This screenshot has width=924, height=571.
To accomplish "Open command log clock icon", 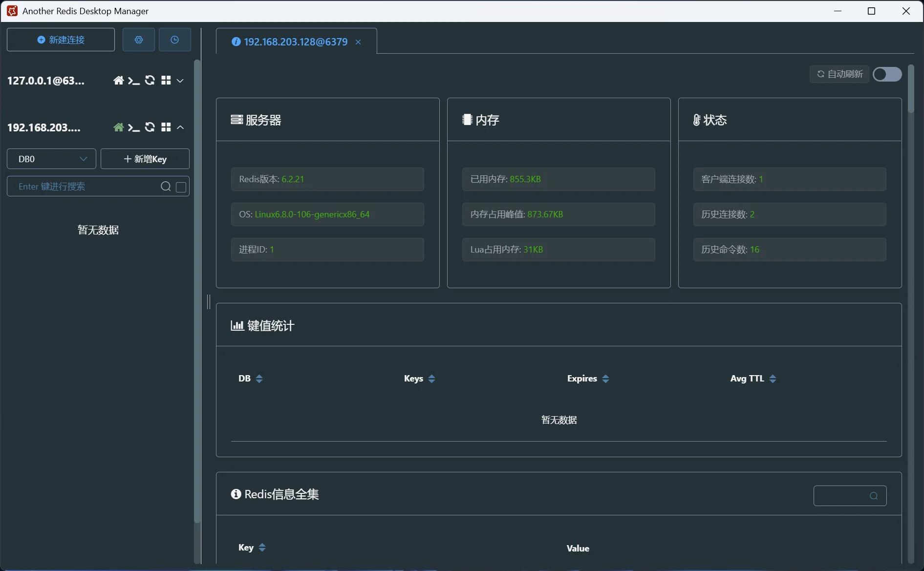I will tap(174, 40).
